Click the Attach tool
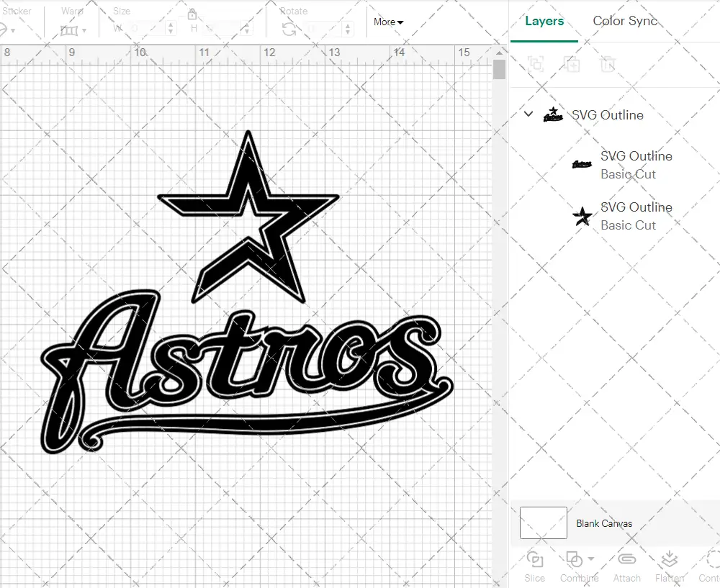 [626, 567]
